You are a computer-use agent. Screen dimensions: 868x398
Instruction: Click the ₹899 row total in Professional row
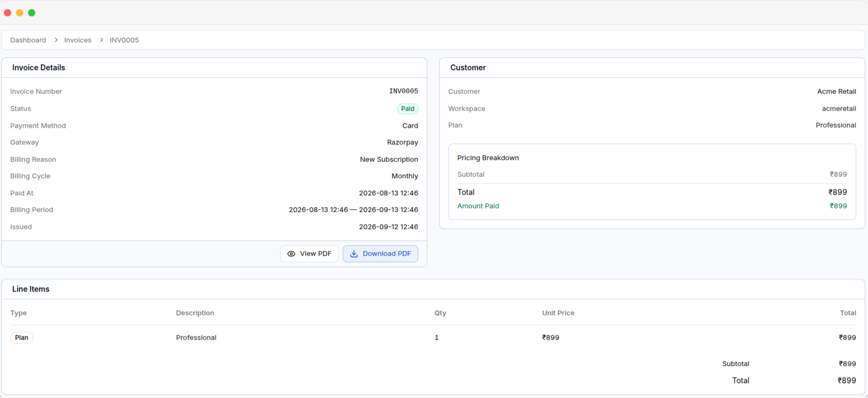pyautogui.click(x=847, y=338)
